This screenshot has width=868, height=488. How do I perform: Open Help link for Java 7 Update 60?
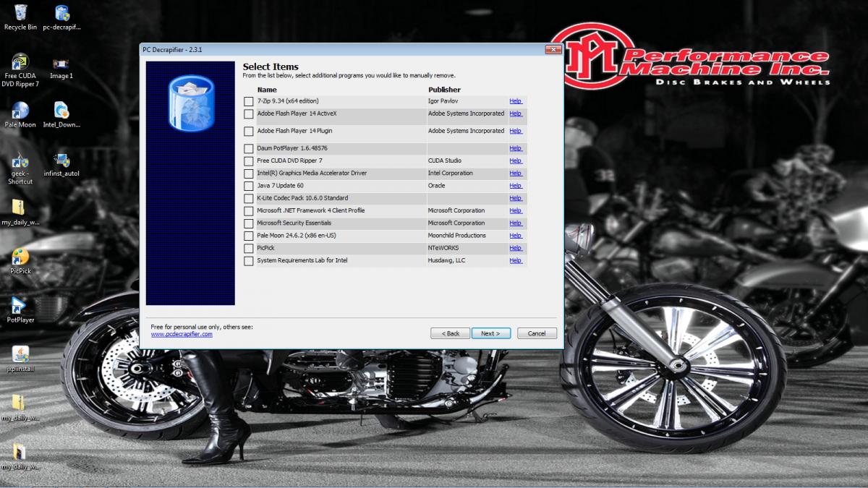(515, 186)
